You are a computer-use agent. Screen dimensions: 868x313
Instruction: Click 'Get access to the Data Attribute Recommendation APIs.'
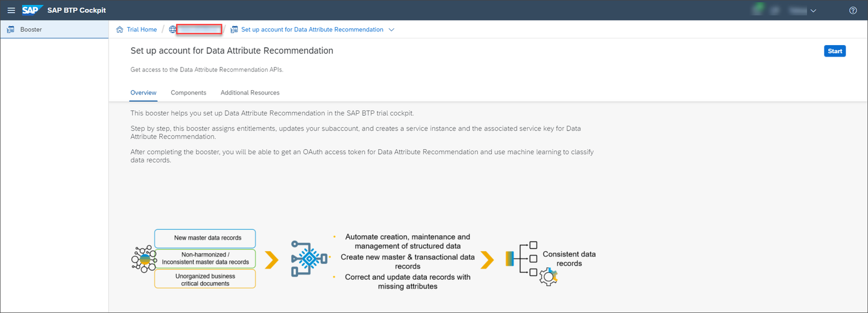point(207,70)
